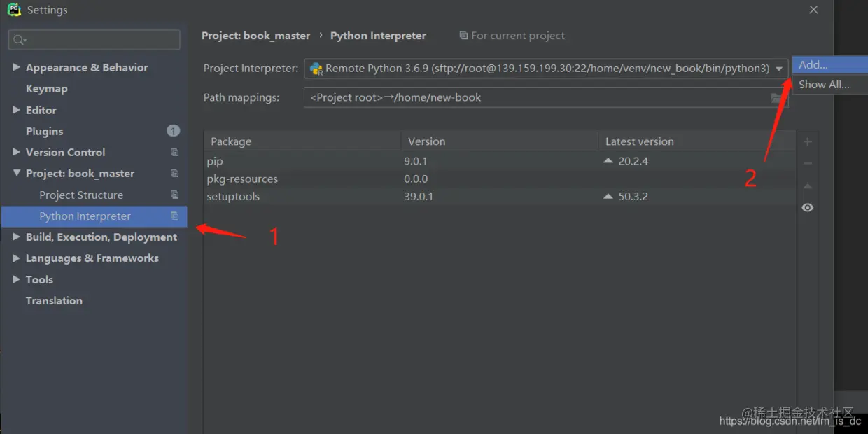
Task: Click the copy icon beside Version Control
Action: tap(174, 153)
